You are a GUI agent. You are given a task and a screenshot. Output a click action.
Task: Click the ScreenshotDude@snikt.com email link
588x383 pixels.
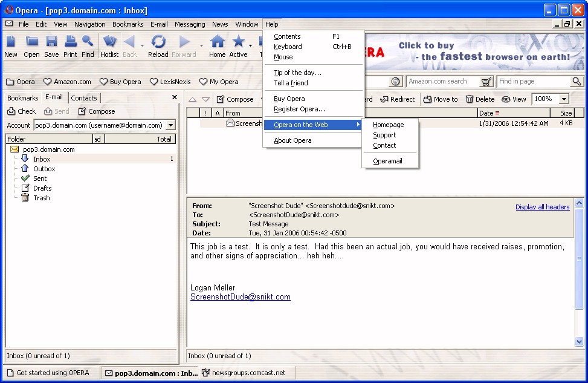(x=240, y=297)
